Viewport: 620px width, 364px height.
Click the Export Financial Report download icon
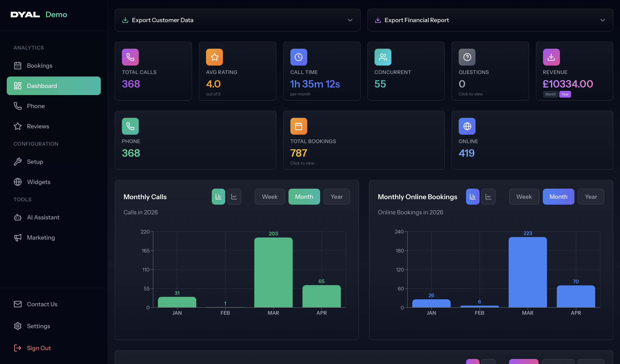pos(378,20)
